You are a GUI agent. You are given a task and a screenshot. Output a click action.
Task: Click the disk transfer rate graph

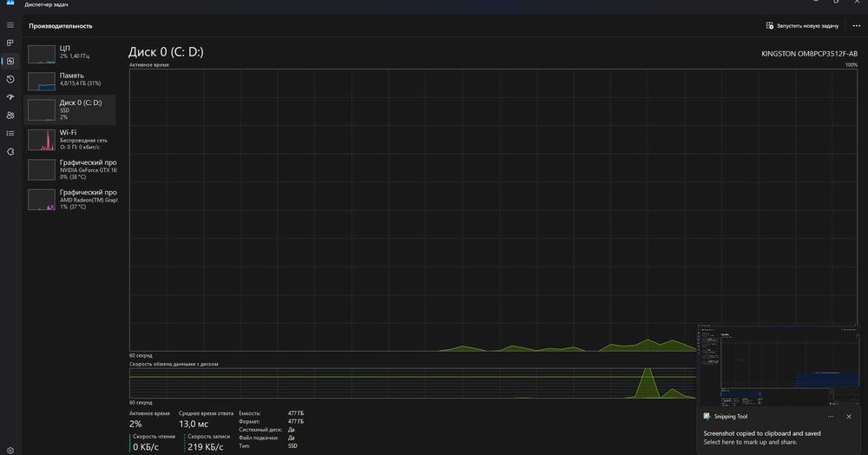(x=412, y=383)
